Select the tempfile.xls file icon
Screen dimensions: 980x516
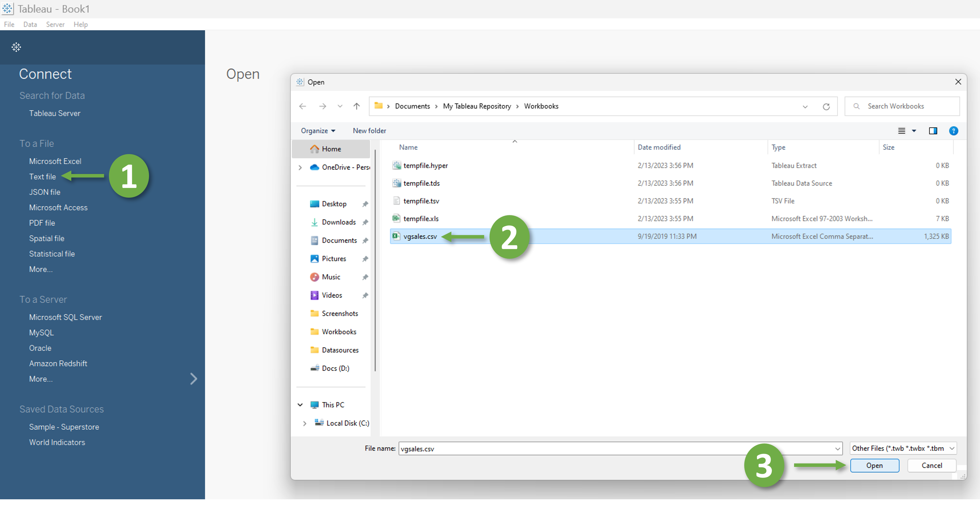397,218
